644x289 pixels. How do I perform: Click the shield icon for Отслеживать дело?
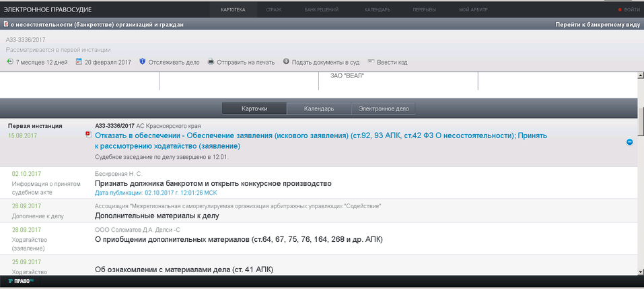tap(143, 62)
